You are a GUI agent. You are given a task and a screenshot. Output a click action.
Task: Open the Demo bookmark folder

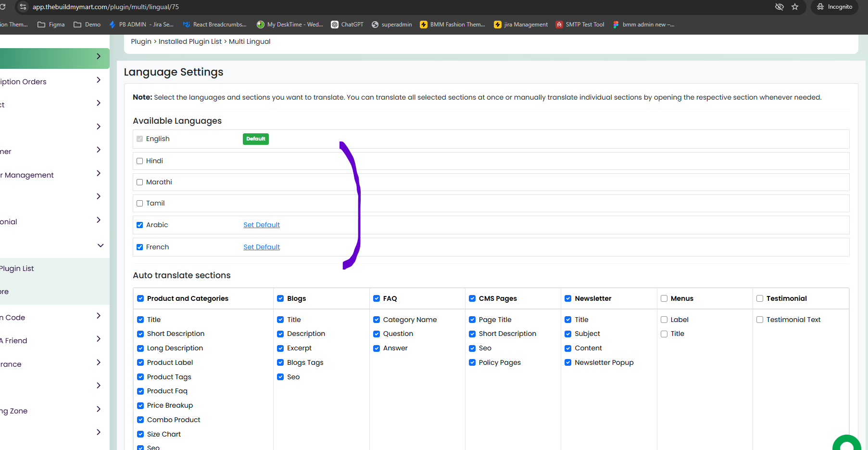[87, 25]
